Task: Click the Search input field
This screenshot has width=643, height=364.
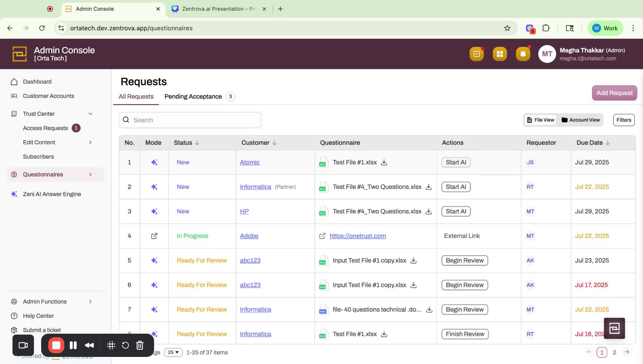Action: [x=190, y=120]
